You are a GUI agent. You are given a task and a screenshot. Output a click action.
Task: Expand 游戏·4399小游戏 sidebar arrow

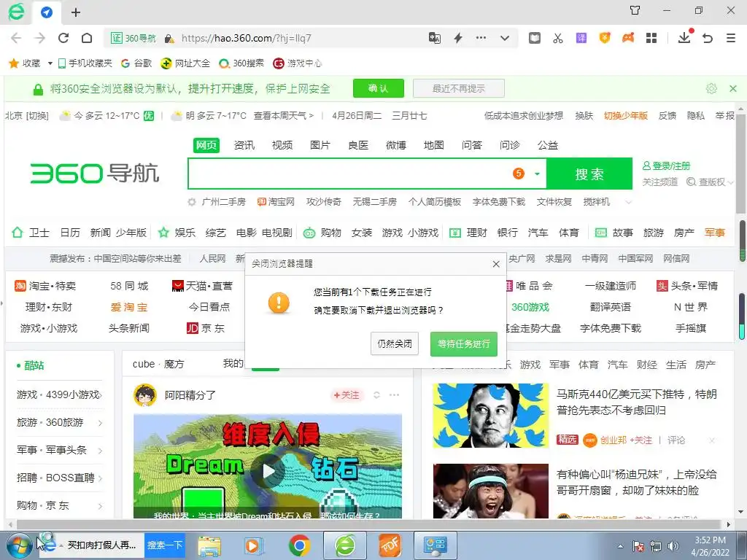(x=100, y=394)
